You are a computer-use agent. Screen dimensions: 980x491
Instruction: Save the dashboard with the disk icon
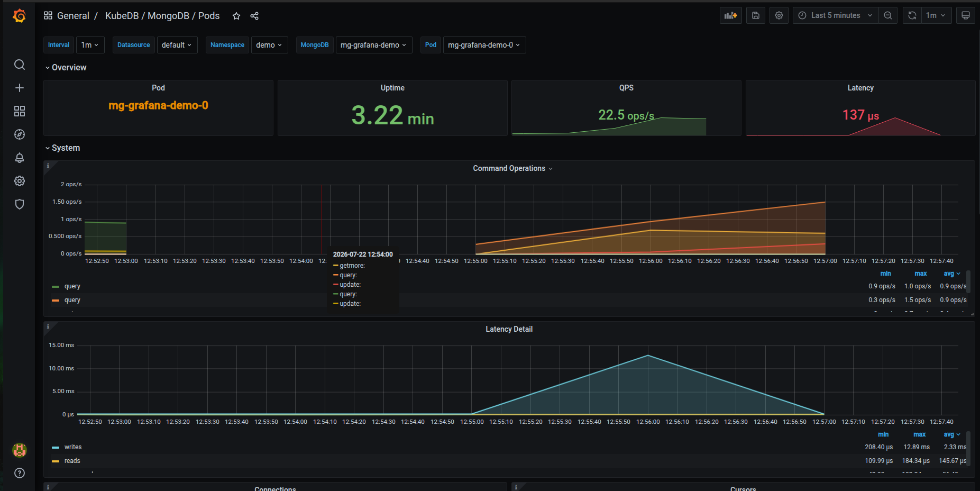(x=756, y=15)
